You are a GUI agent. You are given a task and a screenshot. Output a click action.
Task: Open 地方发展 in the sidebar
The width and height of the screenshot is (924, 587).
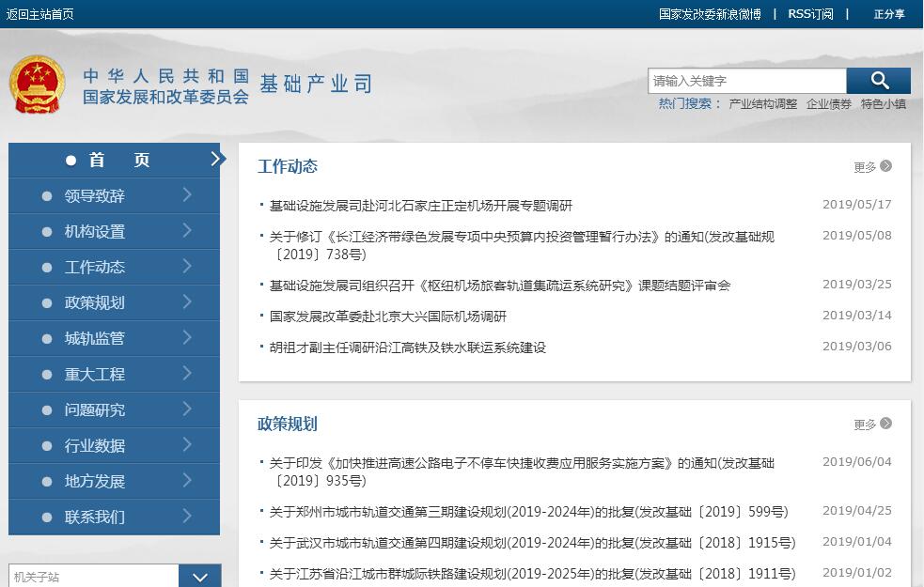click(95, 481)
